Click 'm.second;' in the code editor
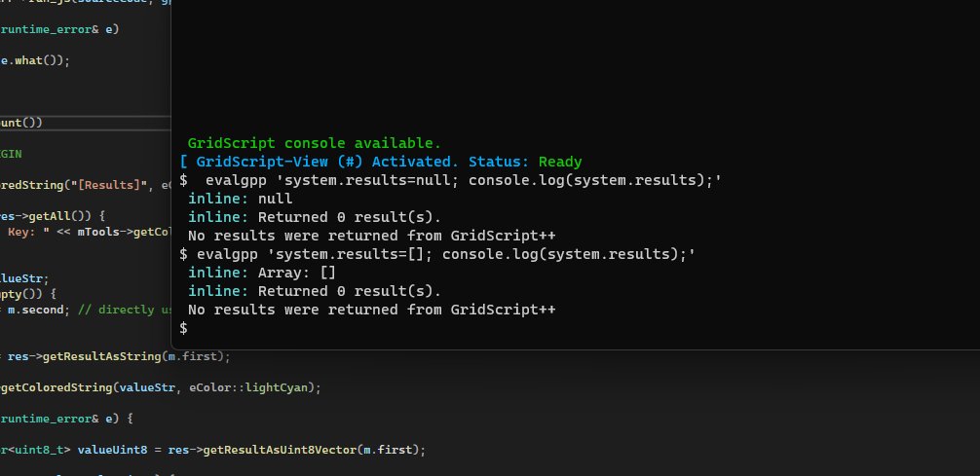The width and height of the screenshot is (980, 476). point(39,310)
